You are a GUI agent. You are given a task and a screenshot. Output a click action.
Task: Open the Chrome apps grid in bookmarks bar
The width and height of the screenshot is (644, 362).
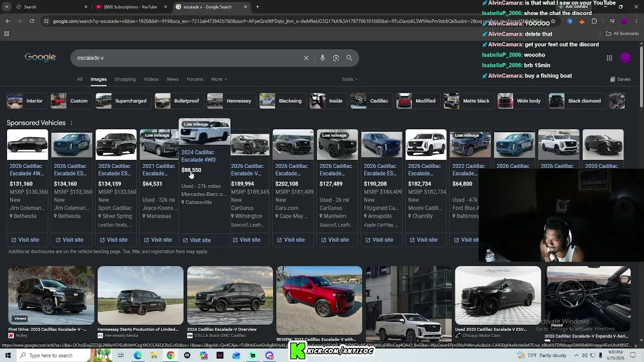(x=7, y=34)
